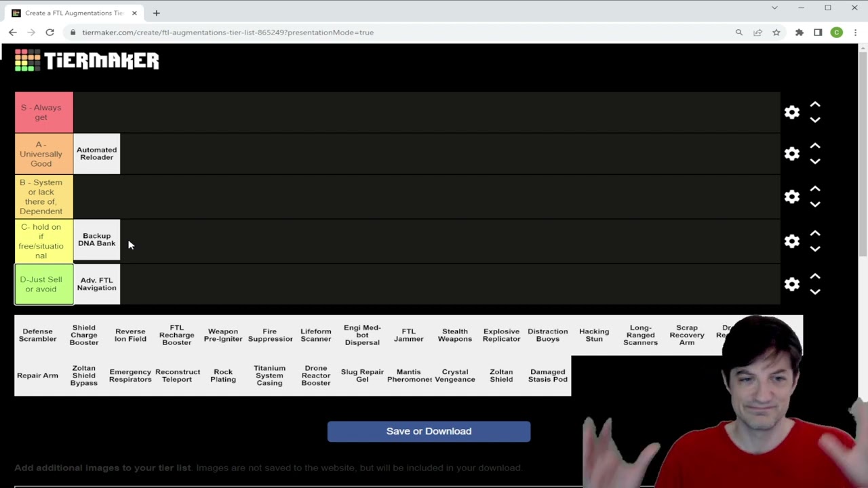Click the D-Just Sell or avoid label

44,284
